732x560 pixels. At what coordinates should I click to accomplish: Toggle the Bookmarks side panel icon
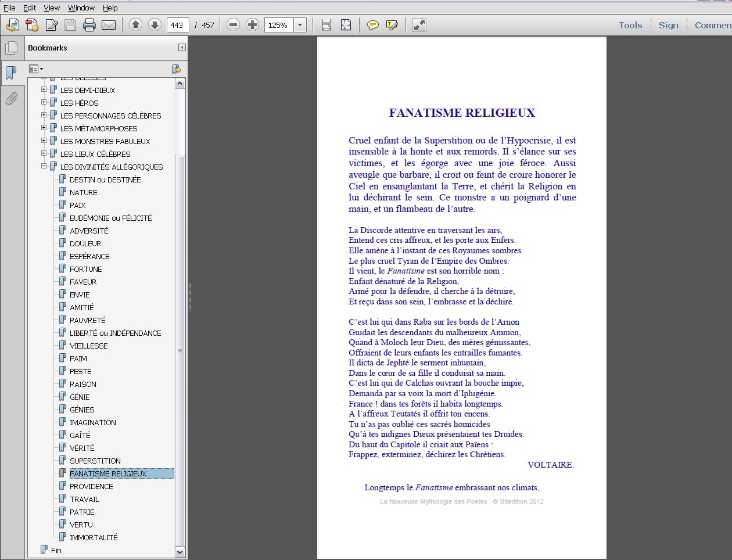pyautogui.click(x=11, y=73)
